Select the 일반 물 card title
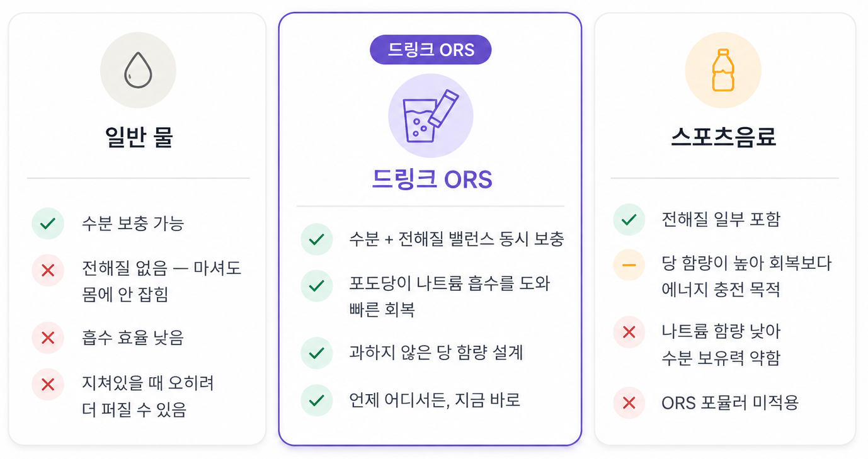 click(x=139, y=137)
